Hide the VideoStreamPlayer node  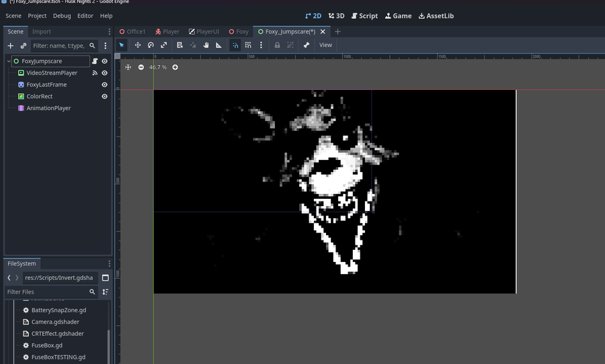point(105,73)
